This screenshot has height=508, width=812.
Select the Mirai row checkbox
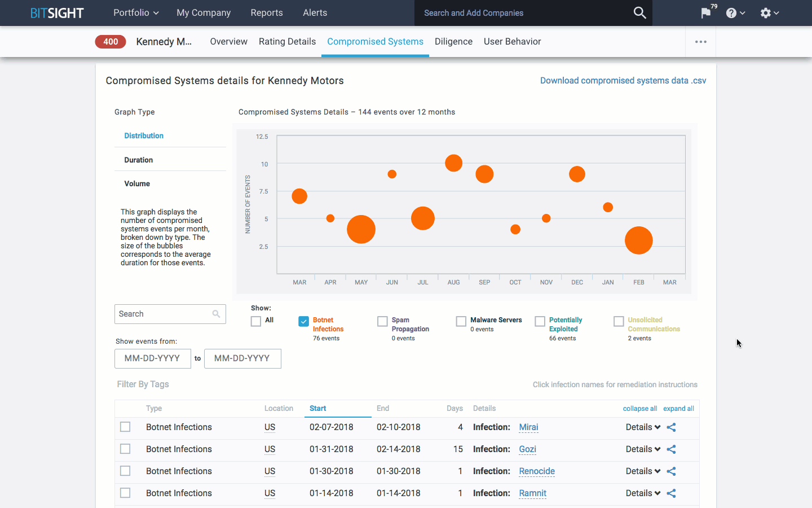pos(125,427)
